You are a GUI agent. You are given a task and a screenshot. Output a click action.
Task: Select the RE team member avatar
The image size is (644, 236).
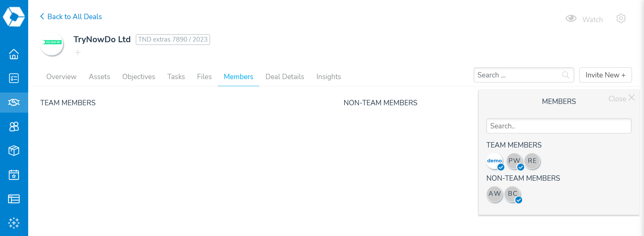click(532, 161)
